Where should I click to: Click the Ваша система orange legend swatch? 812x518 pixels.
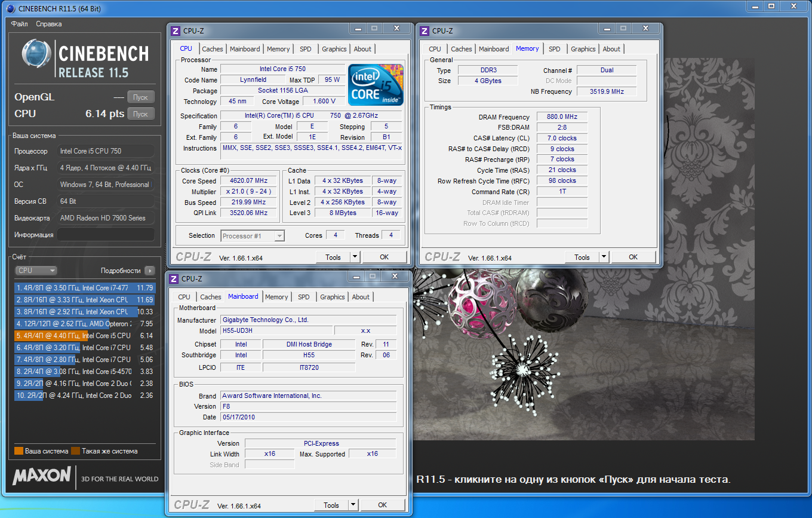tap(19, 451)
